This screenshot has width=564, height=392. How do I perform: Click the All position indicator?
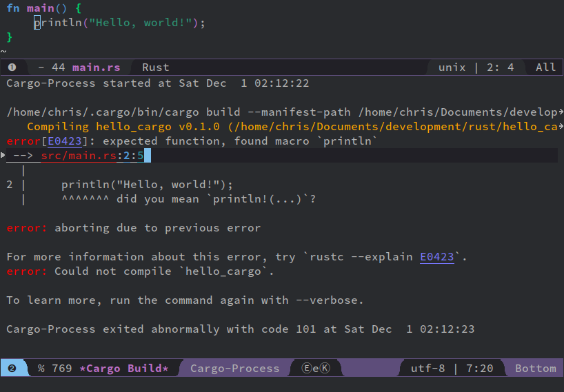(545, 68)
